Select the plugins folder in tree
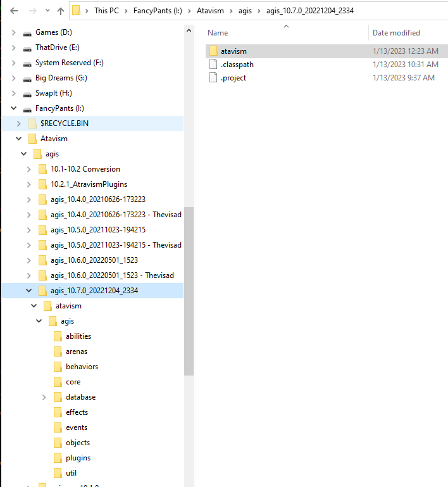The width and height of the screenshot is (448, 487). 78,458
